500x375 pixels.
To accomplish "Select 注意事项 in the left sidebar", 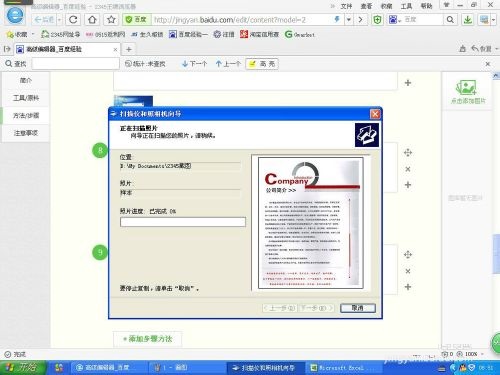I will [x=26, y=133].
